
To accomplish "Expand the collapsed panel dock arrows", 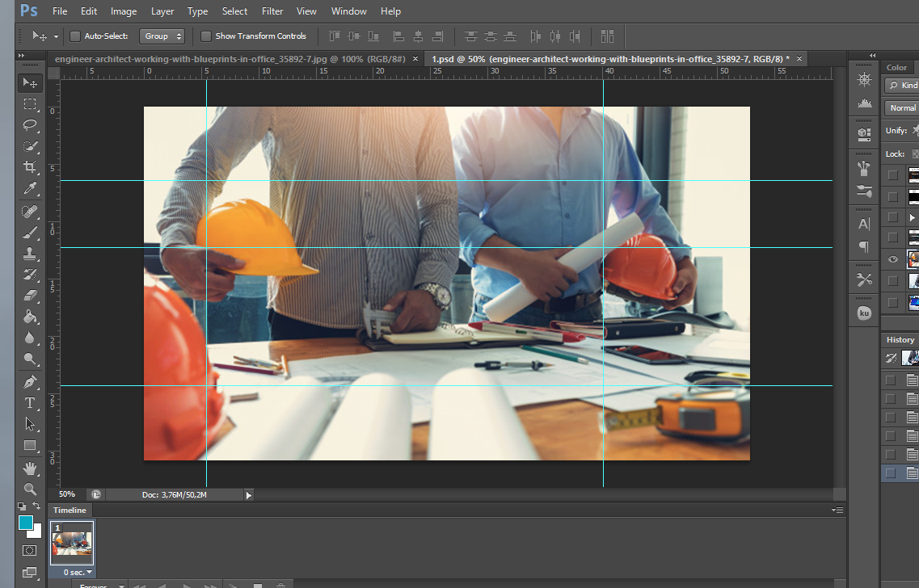I will [873, 55].
